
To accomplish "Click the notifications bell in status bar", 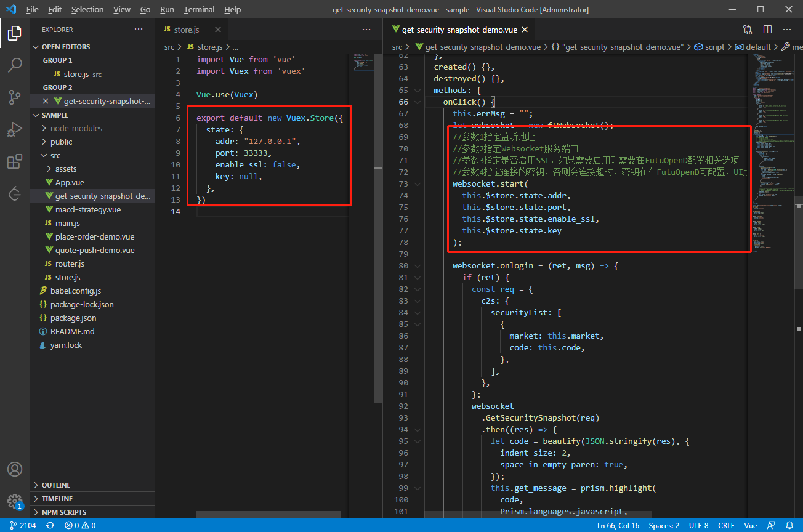I will 790,526.
